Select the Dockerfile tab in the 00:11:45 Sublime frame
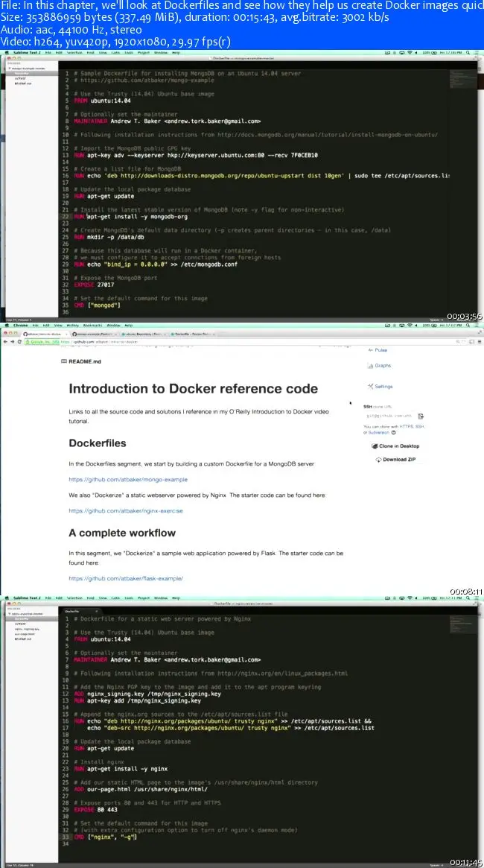The height and width of the screenshot is (868, 484). [80, 611]
